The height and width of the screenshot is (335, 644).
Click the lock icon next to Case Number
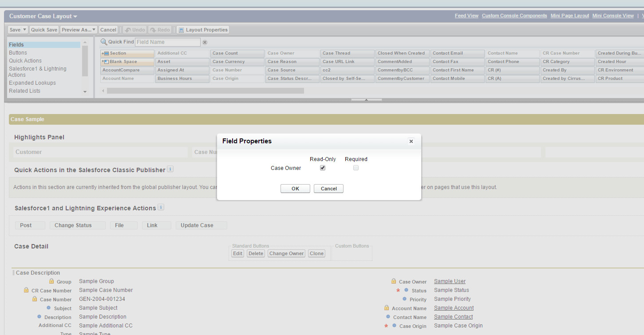pyautogui.click(x=35, y=299)
